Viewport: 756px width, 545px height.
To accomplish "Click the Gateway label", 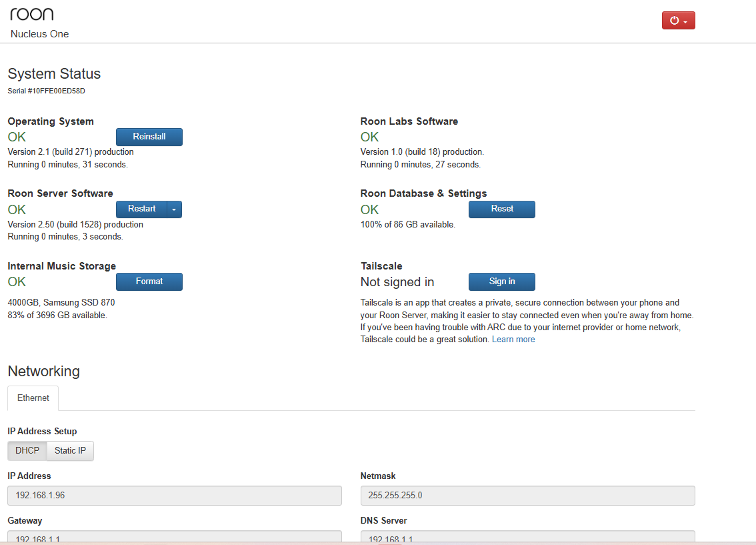I will [25, 521].
